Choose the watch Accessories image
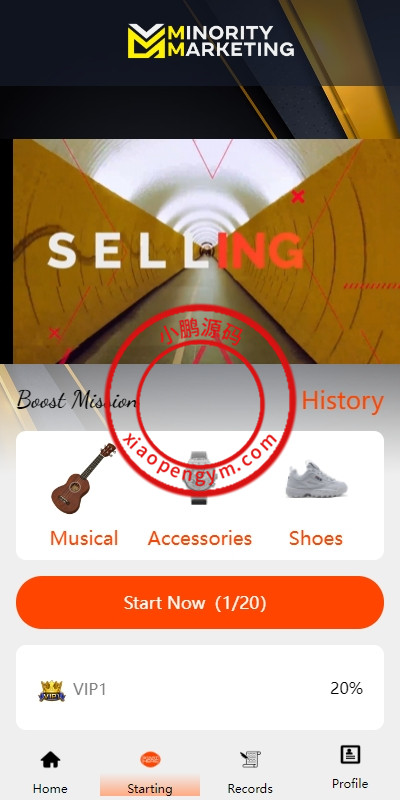The width and height of the screenshot is (400, 800). point(200,478)
